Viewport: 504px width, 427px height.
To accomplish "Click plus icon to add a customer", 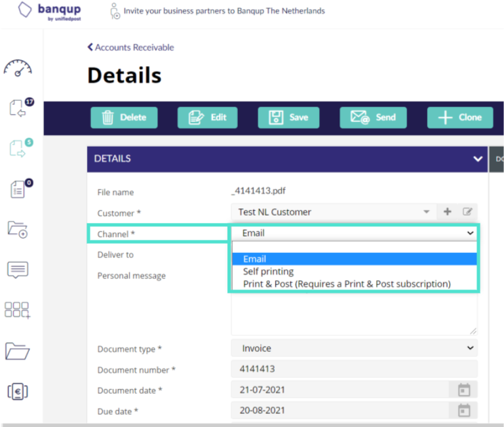I will point(447,212).
